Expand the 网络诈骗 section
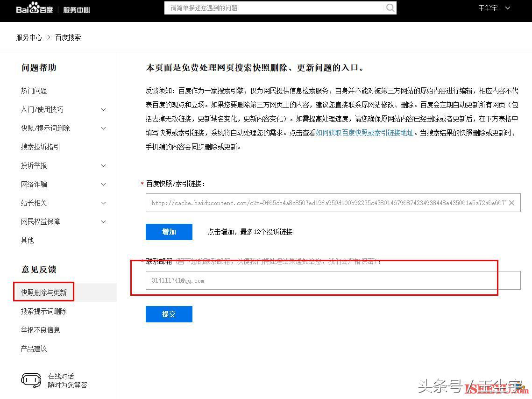Viewport: 532px width, 399px height. coord(104,184)
